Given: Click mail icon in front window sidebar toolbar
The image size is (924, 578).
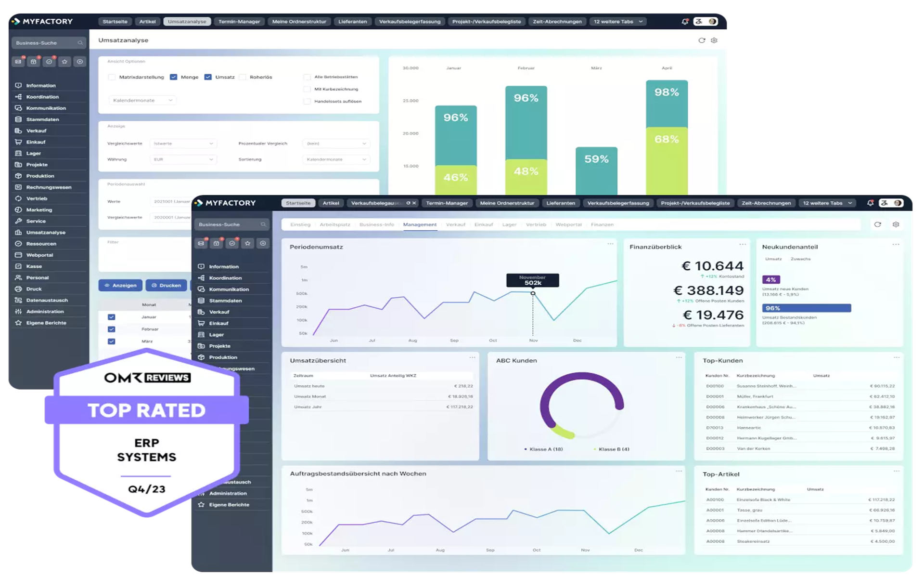Looking at the screenshot, I should click(x=201, y=243).
